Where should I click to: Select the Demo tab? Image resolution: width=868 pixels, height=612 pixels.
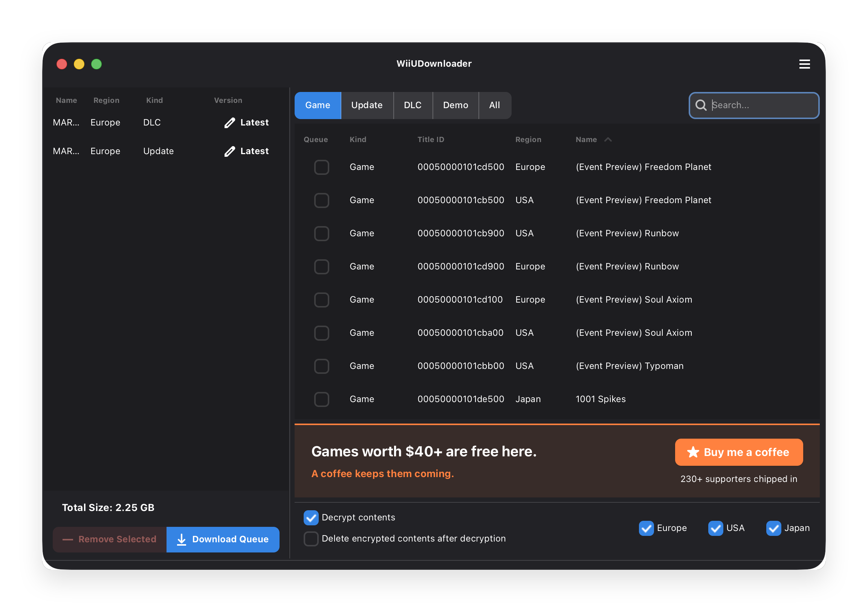pyautogui.click(x=455, y=105)
